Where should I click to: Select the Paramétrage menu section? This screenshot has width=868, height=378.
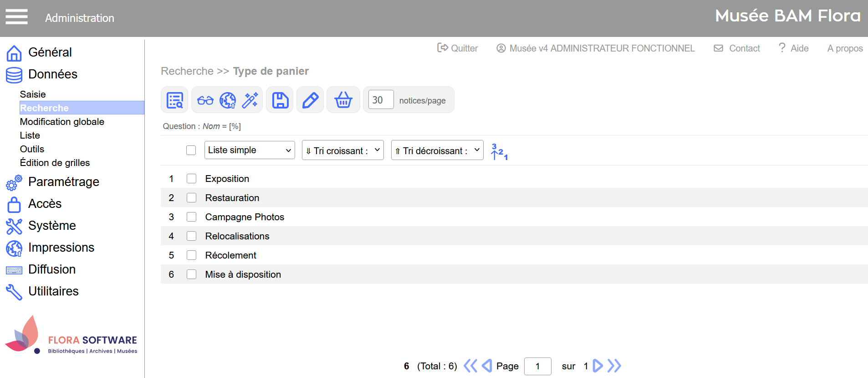[x=63, y=182]
